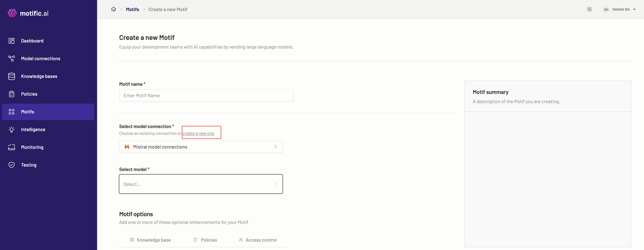The image size is (644, 250).
Task: Switch to the Knowledge base tab
Action: [151, 240]
